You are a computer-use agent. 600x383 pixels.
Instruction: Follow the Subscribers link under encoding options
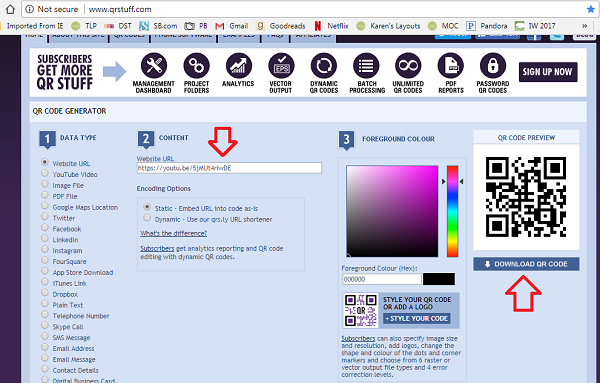(x=157, y=248)
